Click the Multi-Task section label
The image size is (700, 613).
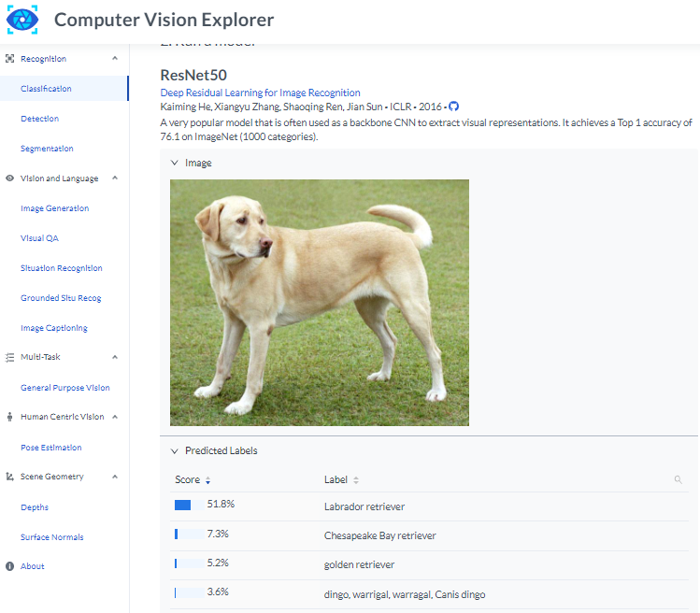coord(40,357)
